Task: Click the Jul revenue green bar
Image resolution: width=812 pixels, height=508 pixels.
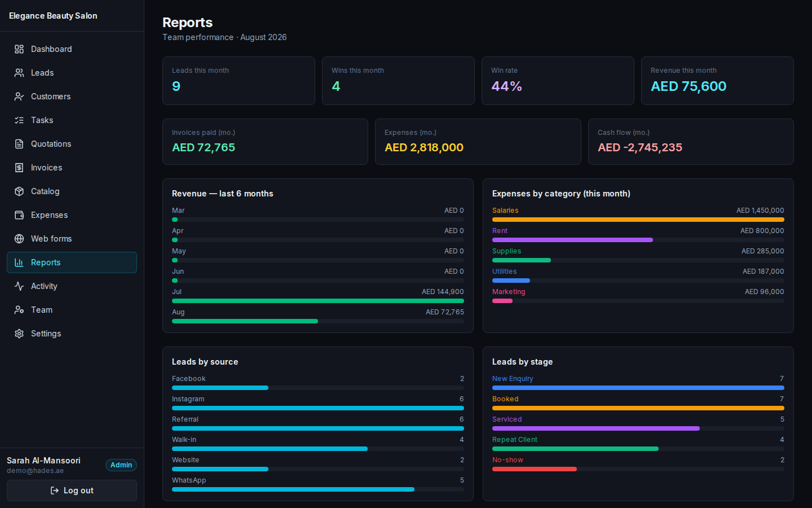Action: (317, 301)
